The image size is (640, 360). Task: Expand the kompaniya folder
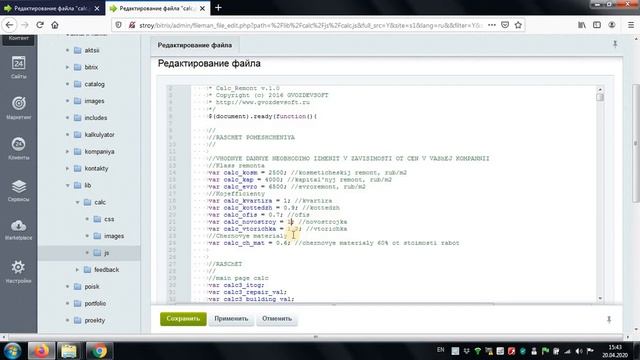pyautogui.click(x=67, y=151)
